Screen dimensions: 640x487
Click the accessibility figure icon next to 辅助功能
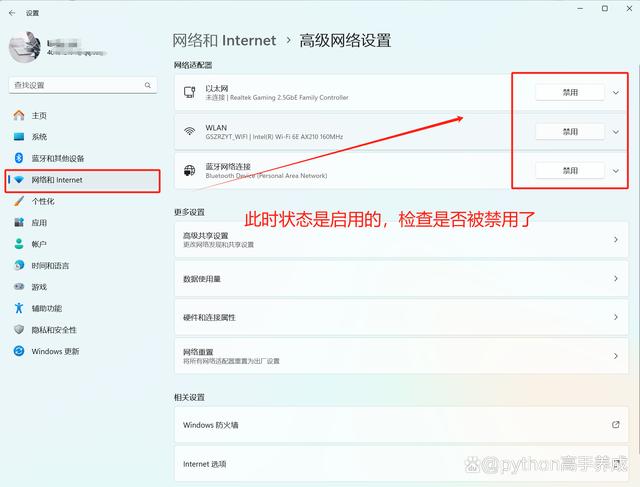tap(19, 308)
